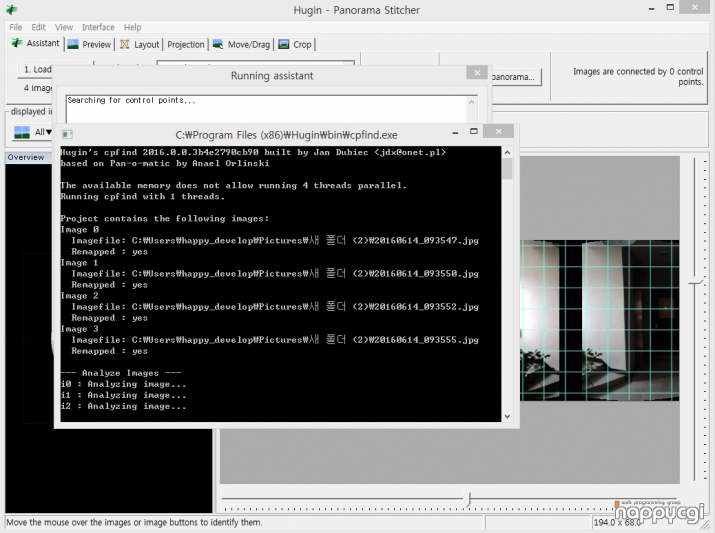Minimize the cpfind console window
This screenshot has height=533, width=715.
[x=455, y=132]
